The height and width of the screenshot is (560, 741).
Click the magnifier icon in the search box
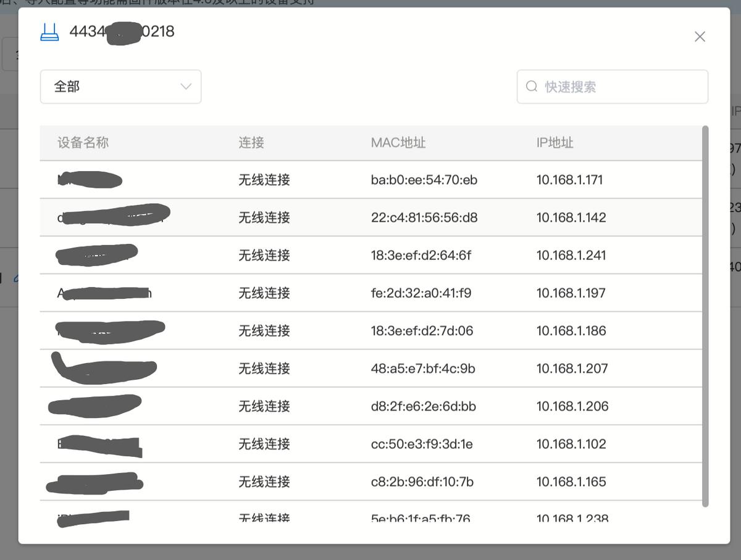coord(532,86)
